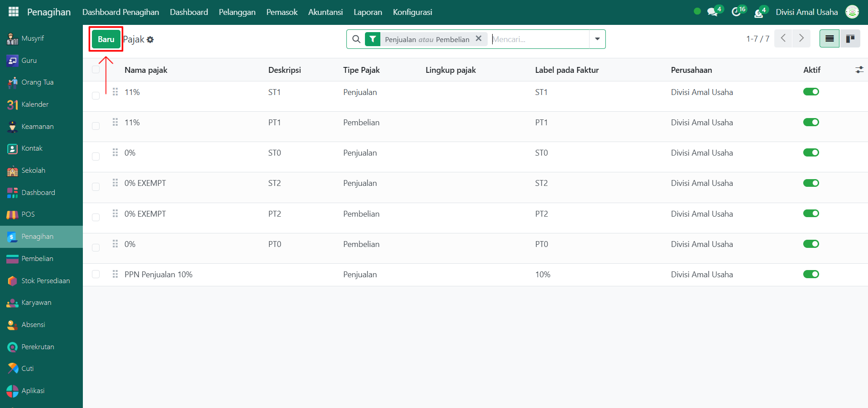Open the activities clock icon
The width and height of the screenshot is (868, 408).
737,12
